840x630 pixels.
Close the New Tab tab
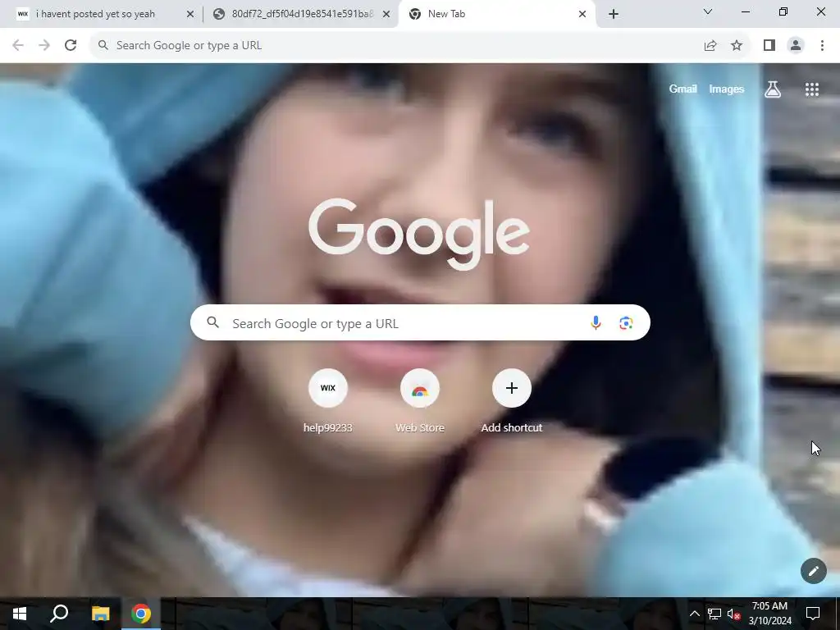[582, 14]
